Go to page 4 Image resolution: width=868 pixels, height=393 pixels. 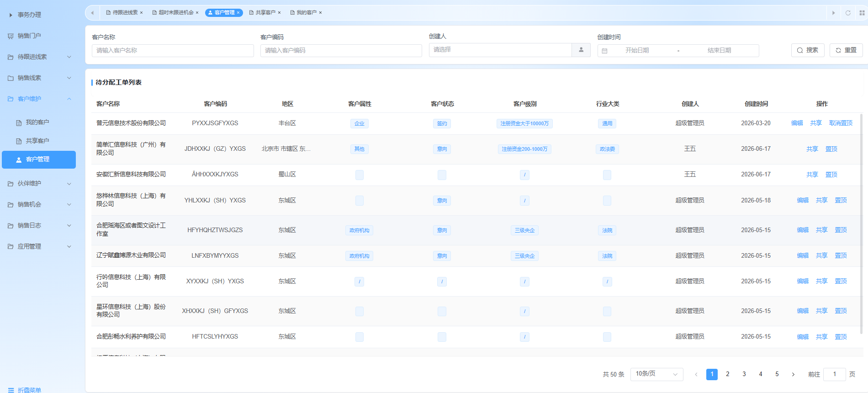point(761,374)
